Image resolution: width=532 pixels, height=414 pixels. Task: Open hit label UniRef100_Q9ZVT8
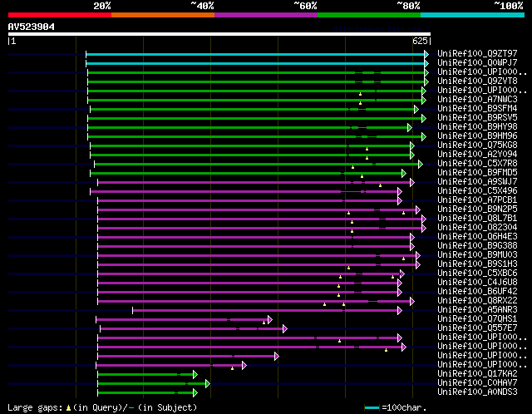(x=477, y=81)
